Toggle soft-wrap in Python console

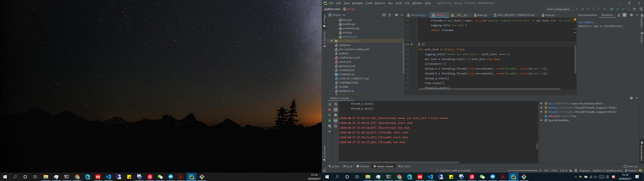click(x=335, y=104)
